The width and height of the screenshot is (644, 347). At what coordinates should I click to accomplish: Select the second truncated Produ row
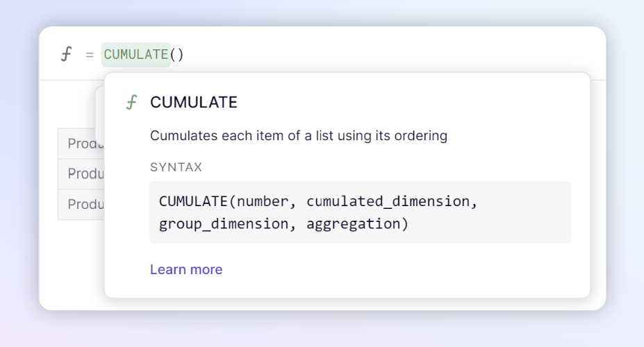81,174
